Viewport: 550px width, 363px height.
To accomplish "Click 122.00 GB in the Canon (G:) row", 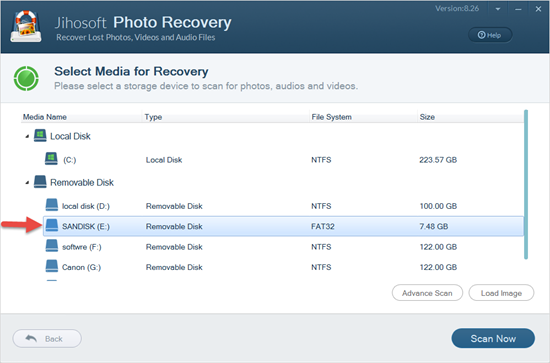I will (438, 267).
